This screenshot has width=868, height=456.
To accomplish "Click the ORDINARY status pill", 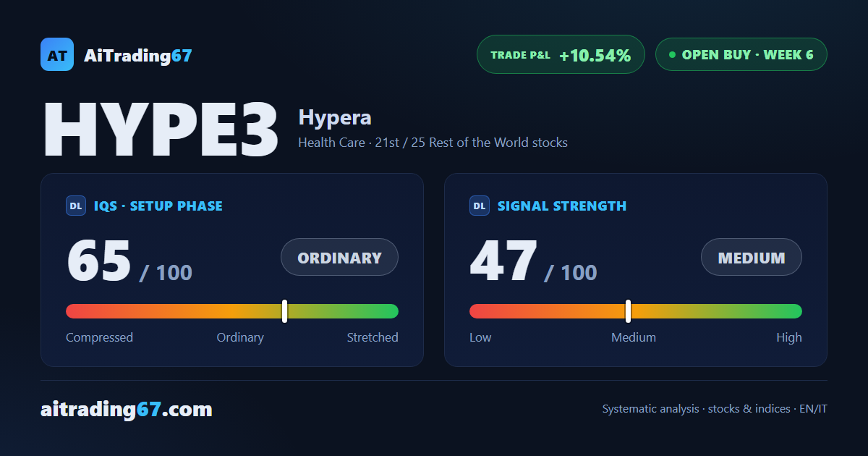I will point(339,257).
